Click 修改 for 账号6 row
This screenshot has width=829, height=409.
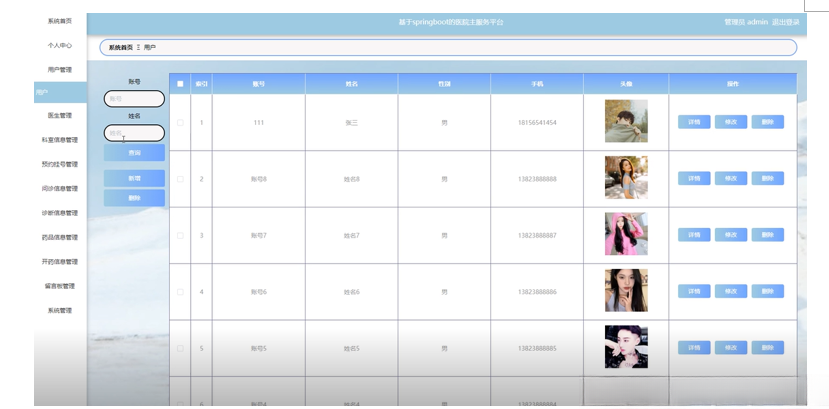point(731,291)
